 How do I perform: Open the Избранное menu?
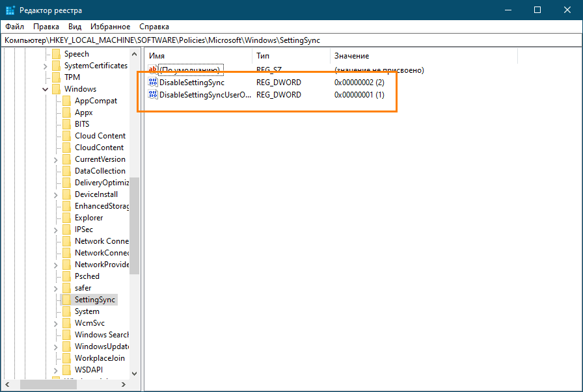[111, 27]
